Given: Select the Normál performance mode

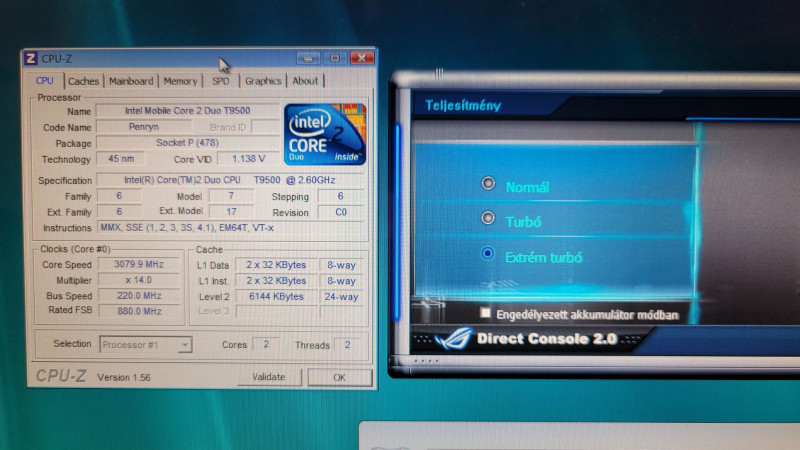Looking at the screenshot, I should click(x=488, y=183).
